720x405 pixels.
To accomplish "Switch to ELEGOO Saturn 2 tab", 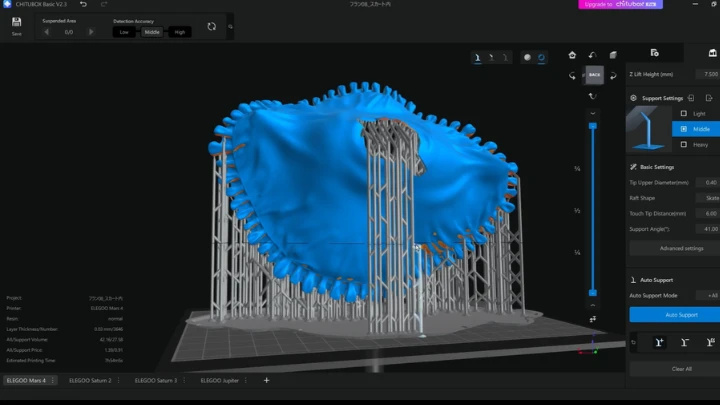I will point(90,381).
